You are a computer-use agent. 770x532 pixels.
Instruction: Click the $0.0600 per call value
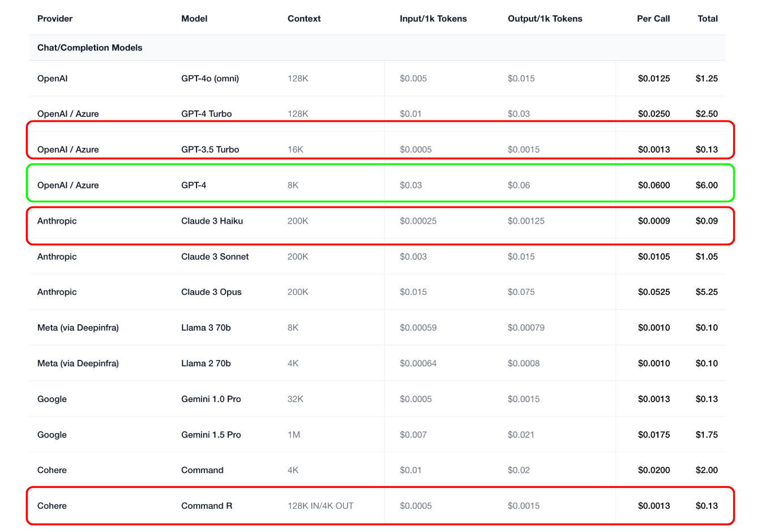point(654,185)
